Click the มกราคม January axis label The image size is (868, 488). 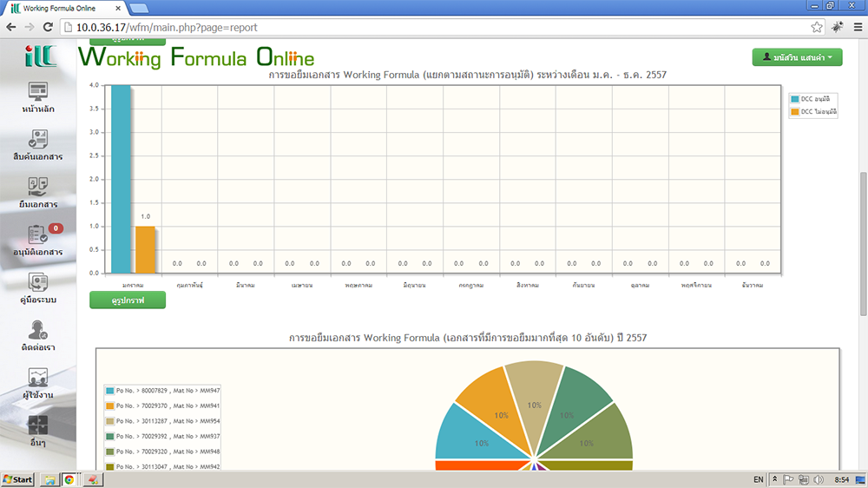click(x=133, y=286)
